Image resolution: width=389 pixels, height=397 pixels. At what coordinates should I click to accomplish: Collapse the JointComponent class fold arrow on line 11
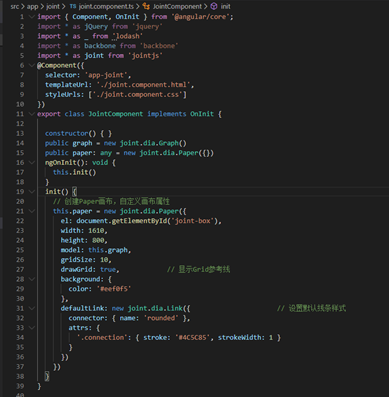tap(32, 114)
